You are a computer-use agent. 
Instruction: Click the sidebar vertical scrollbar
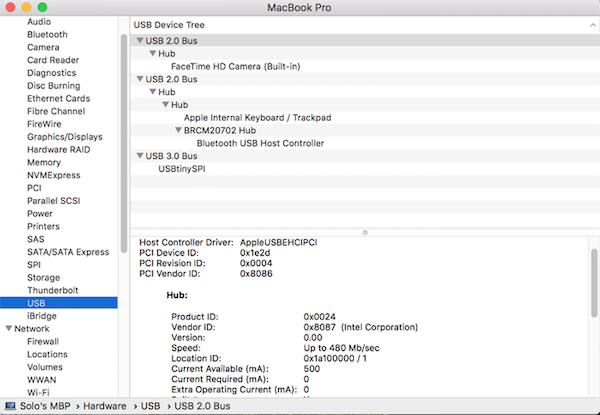pos(124,143)
